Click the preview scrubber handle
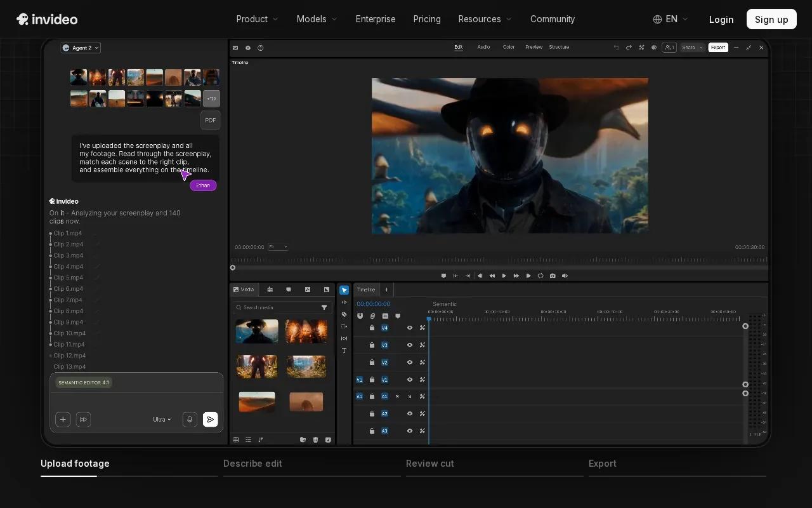812x508 pixels. pos(233,267)
